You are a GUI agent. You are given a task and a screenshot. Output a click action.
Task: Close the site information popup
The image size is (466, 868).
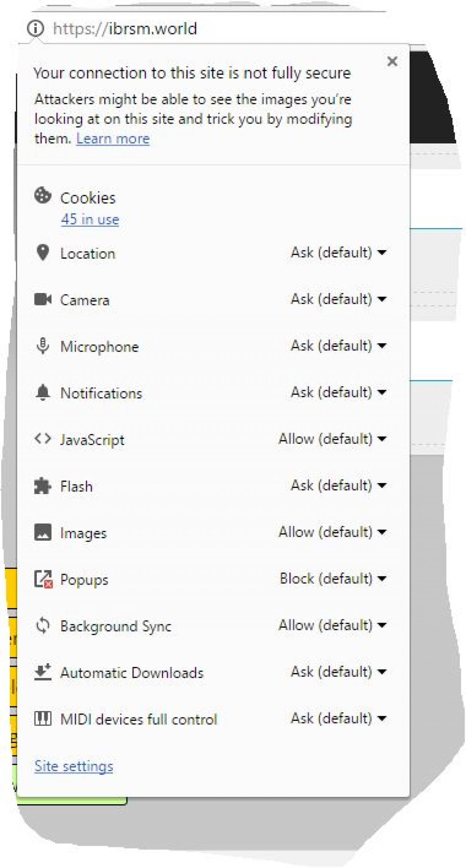coord(392,61)
